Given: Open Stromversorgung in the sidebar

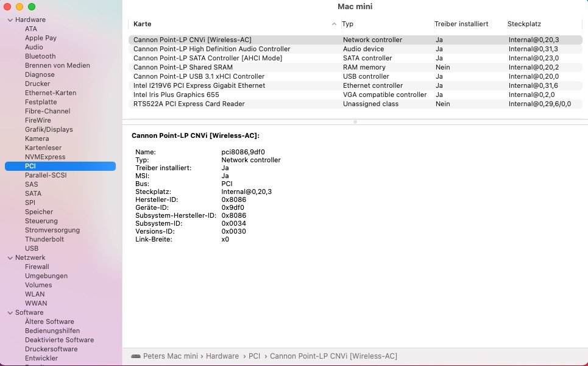Looking at the screenshot, I should 52,230.
